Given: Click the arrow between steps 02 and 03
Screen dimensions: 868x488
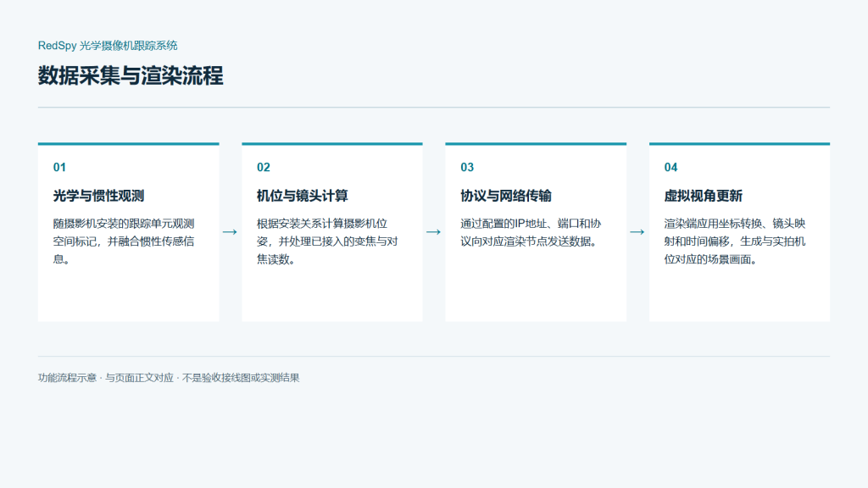Looking at the screenshot, I should click(433, 232).
